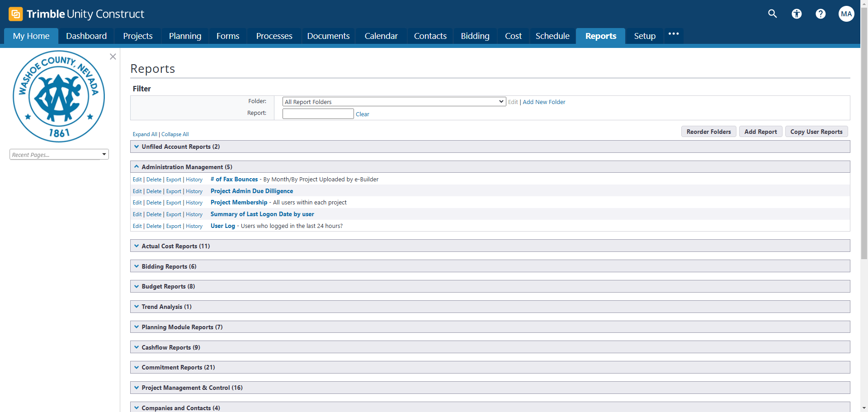Click the Edit link beside folder dropdown

[x=513, y=102]
